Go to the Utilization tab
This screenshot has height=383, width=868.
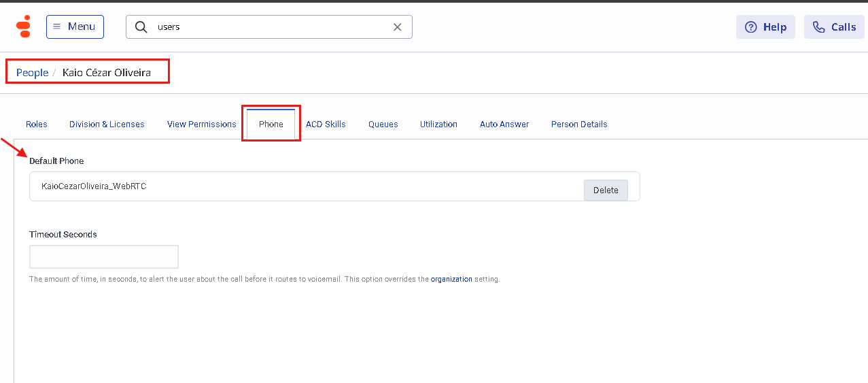coord(438,124)
